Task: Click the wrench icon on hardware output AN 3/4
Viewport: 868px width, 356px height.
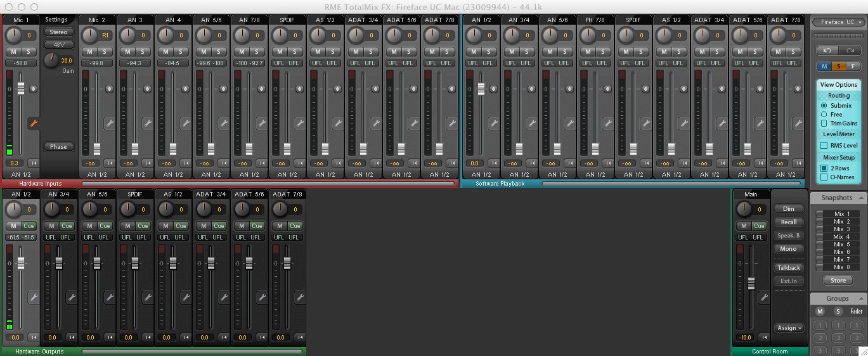Action: click(71, 296)
